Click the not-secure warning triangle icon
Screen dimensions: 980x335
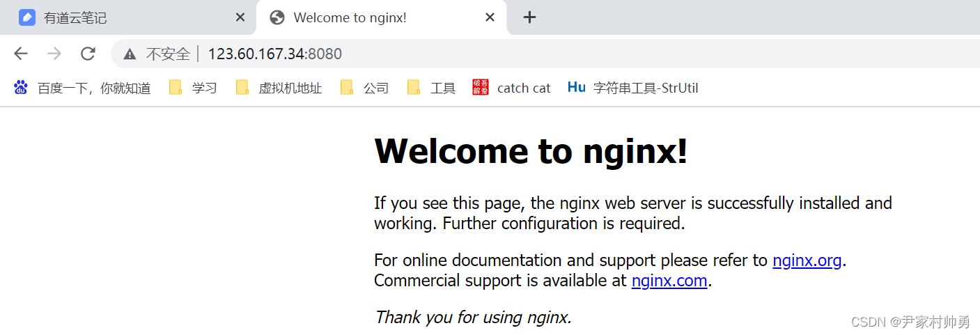[130, 54]
